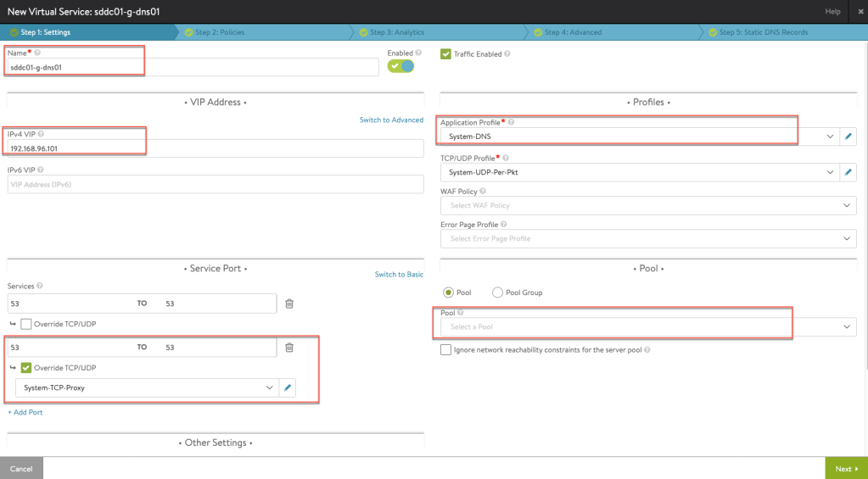Select the Pool Group radio button

[x=497, y=292]
